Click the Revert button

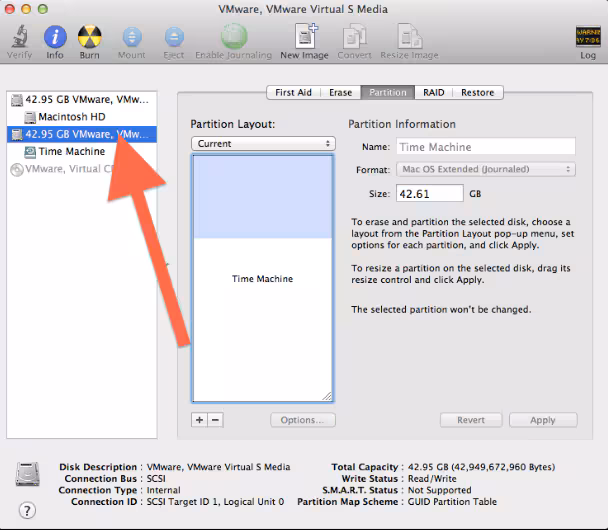(471, 420)
